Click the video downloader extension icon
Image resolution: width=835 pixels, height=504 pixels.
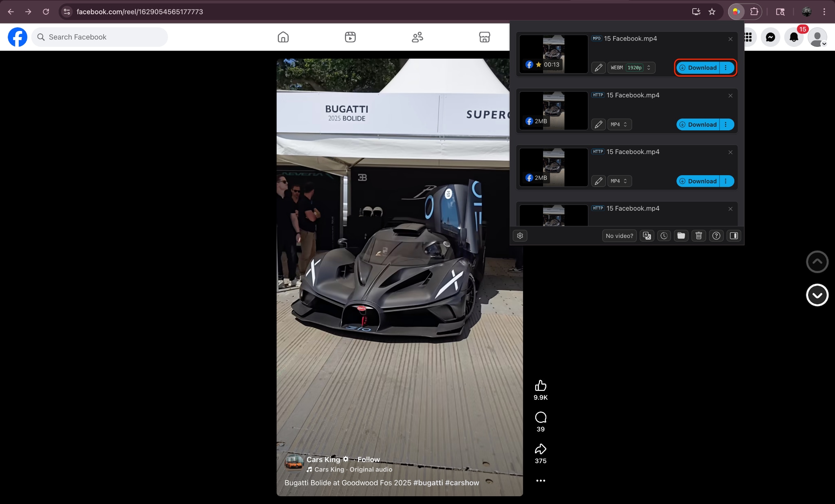click(736, 12)
